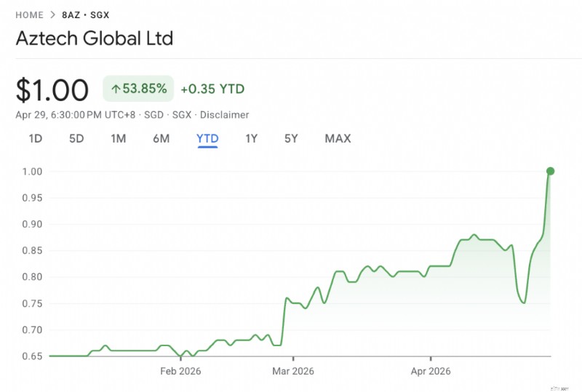The width and height of the screenshot is (582, 392).
Task: Click the 0.75 y-axis label
Action: click(x=32, y=304)
